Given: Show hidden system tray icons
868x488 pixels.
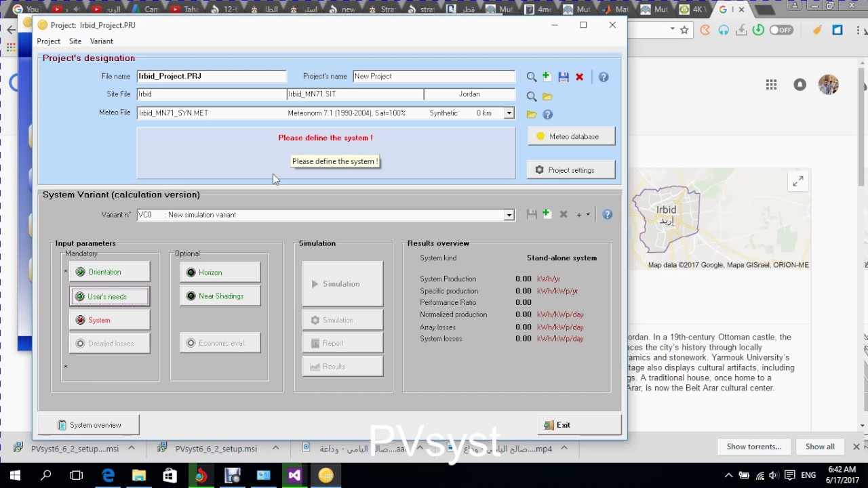Looking at the screenshot, I should 729,475.
